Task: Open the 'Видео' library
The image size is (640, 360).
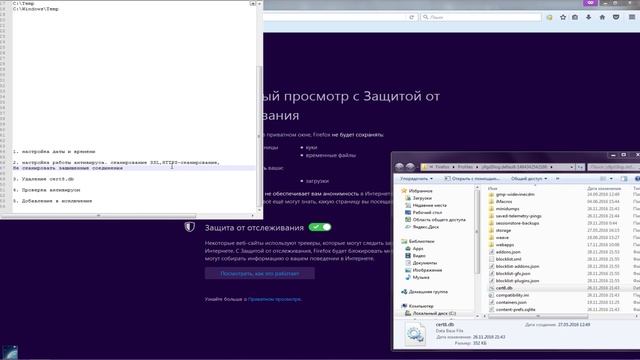Action: [x=419, y=256]
